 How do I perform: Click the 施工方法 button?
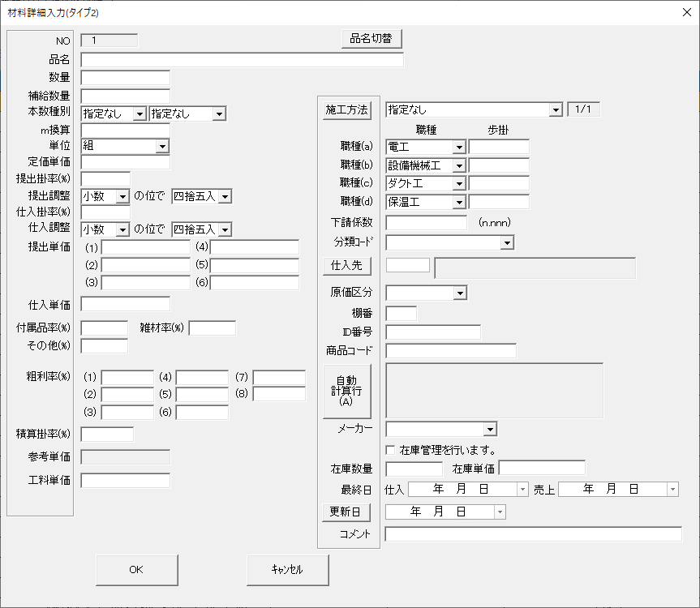346,110
